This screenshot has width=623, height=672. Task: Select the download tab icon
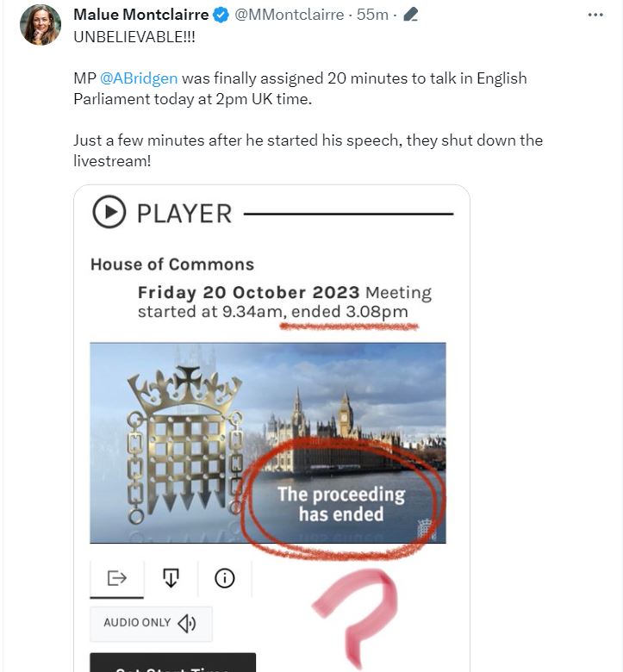[x=171, y=578]
